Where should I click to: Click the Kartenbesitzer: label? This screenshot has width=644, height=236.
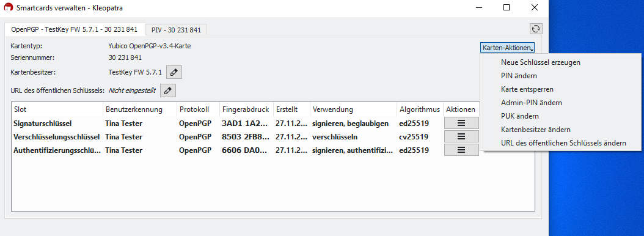(33, 72)
